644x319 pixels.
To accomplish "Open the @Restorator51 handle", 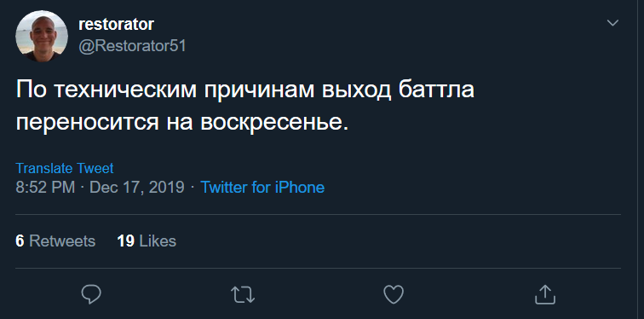I will click(x=132, y=46).
